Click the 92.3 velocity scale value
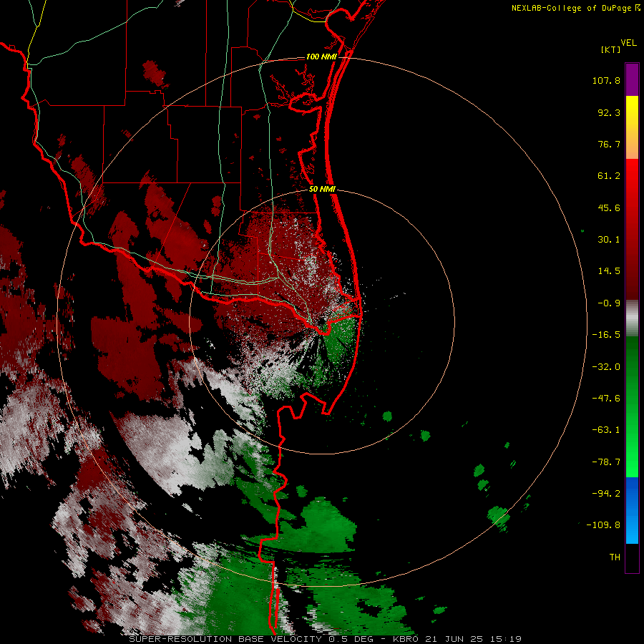This screenshot has width=644, height=644. 609,112
